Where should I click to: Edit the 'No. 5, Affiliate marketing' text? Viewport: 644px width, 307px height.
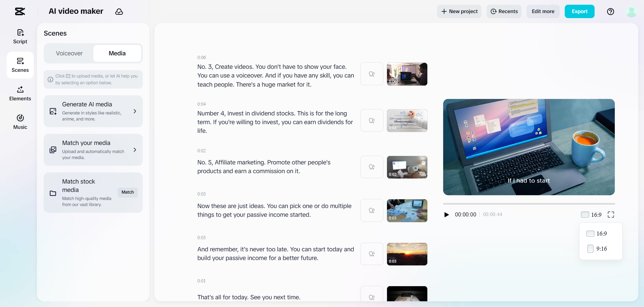[264, 167]
